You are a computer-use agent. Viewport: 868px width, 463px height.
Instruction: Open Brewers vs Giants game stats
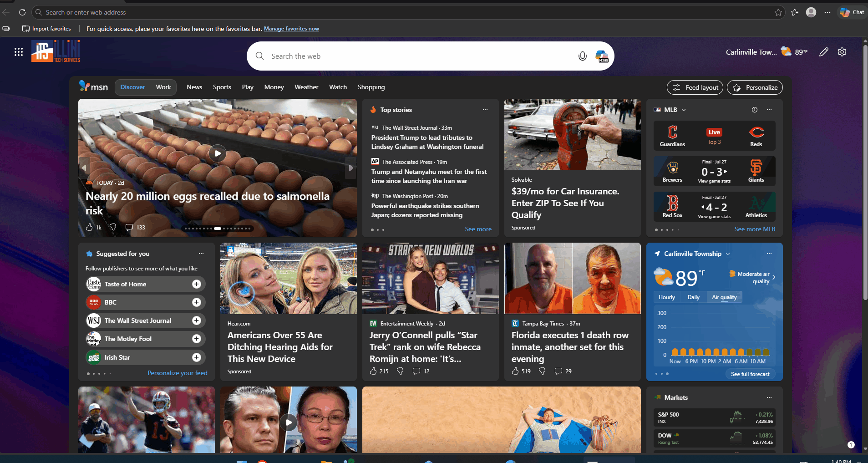pyautogui.click(x=714, y=181)
